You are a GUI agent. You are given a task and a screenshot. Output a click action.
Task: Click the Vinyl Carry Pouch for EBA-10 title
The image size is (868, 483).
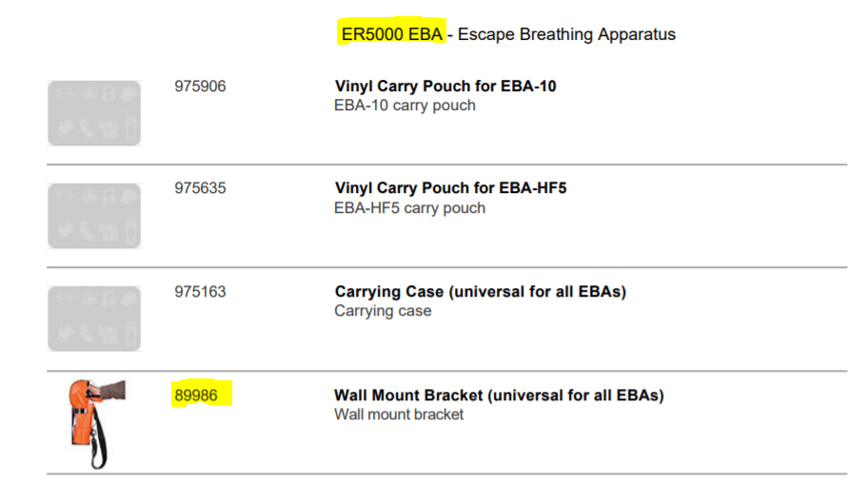445,87
